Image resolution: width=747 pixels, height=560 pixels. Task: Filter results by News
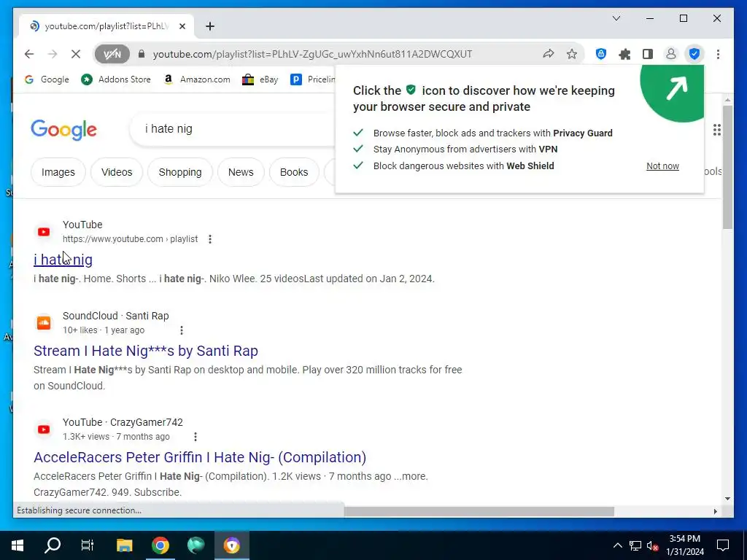click(x=241, y=172)
